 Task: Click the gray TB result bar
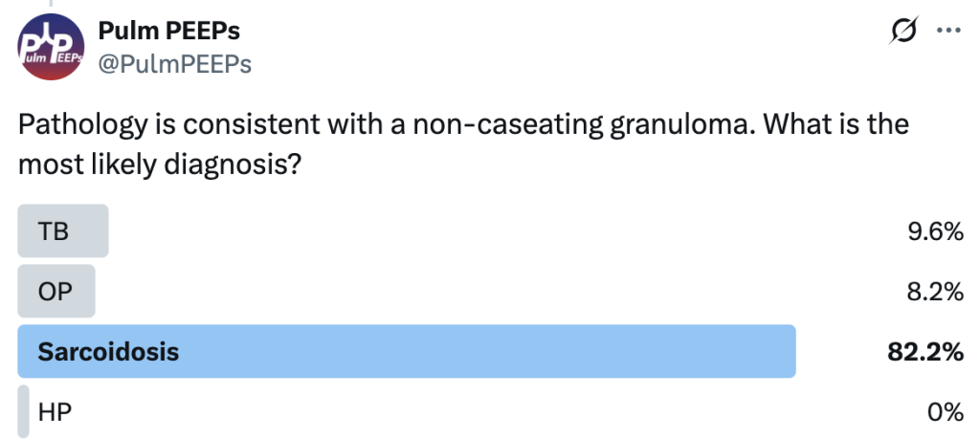click(86, 231)
